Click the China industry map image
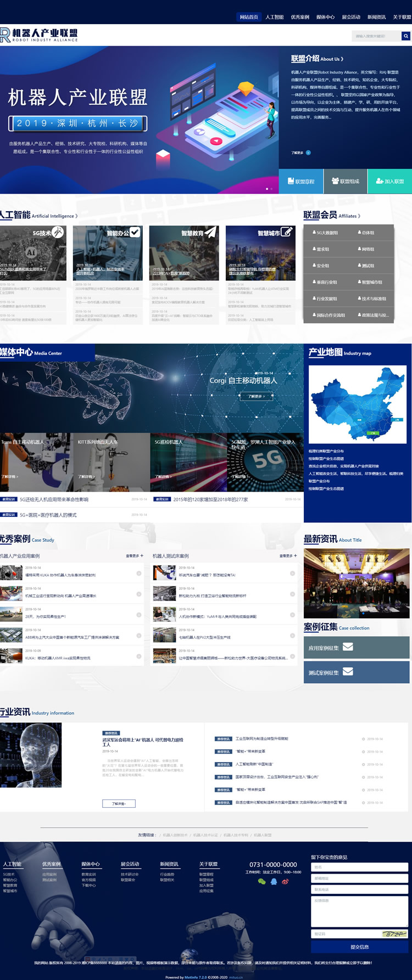412x980 pixels. 358,403
